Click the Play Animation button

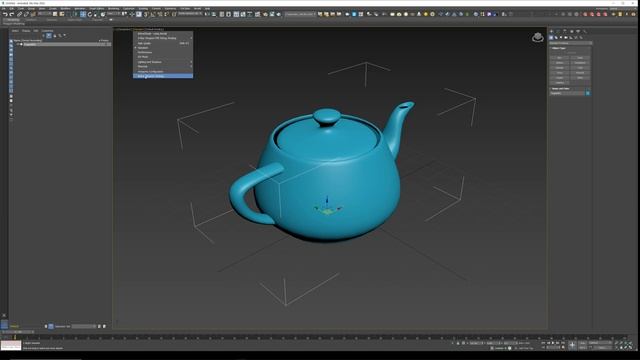[x=553, y=343]
